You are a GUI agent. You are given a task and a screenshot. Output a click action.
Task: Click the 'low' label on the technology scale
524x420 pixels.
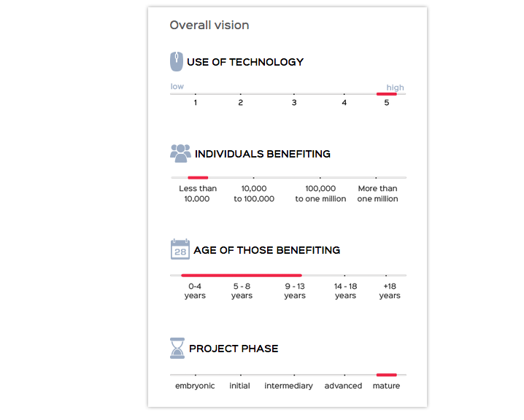[177, 87]
